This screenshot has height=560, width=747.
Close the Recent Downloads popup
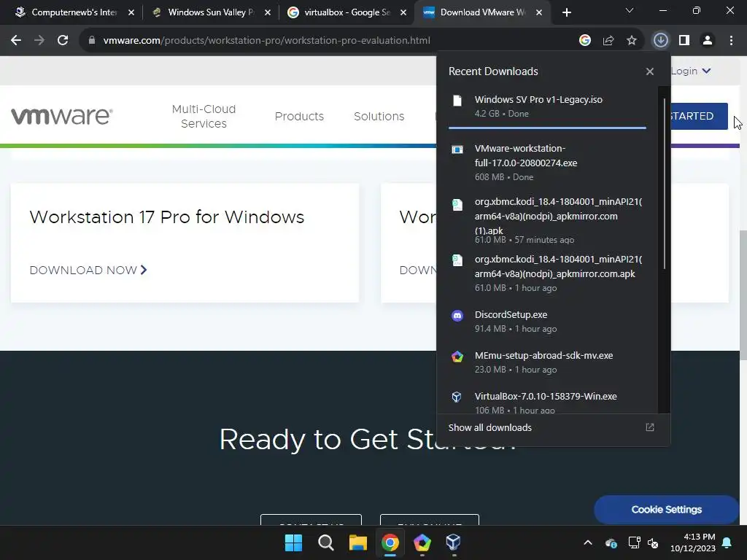(650, 71)
